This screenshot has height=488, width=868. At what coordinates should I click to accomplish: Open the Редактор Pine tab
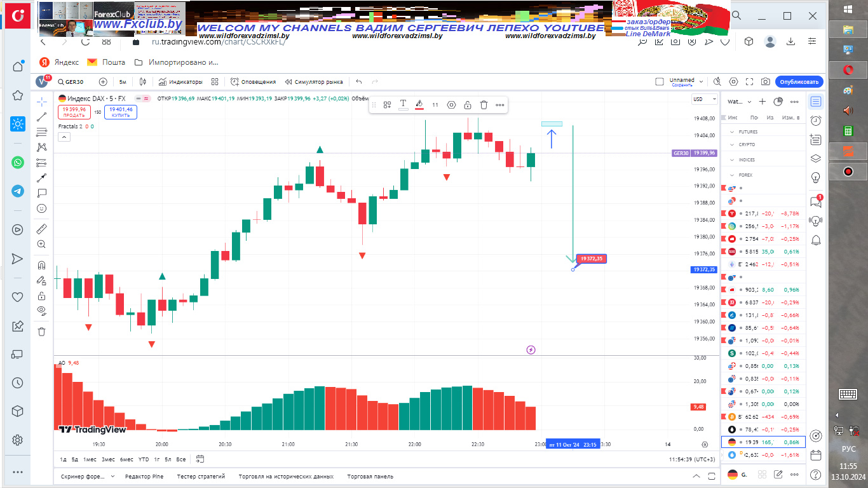point(144,476)
